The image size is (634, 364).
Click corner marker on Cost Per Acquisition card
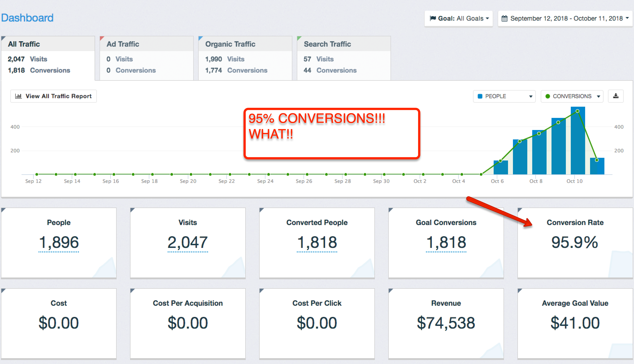click(132, 290)
